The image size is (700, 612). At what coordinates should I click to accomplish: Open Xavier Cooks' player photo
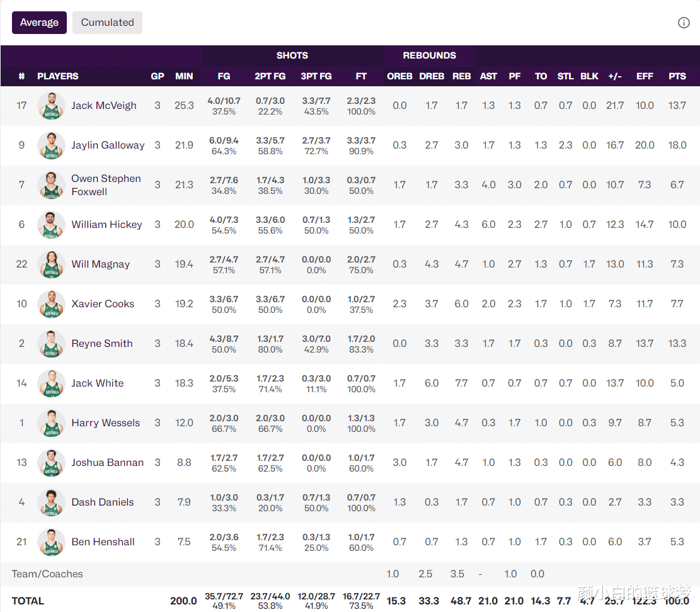click(x=51, y=304)
